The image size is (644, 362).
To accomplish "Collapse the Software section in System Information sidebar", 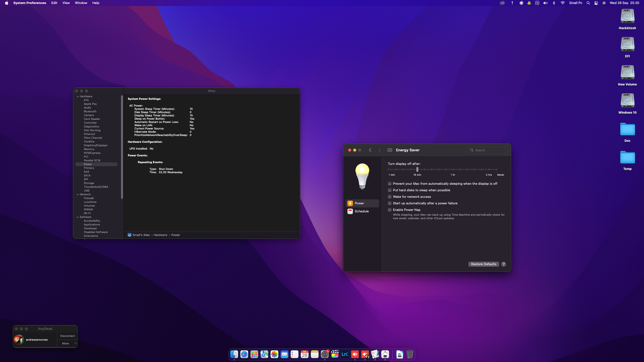I will (77, 217).
